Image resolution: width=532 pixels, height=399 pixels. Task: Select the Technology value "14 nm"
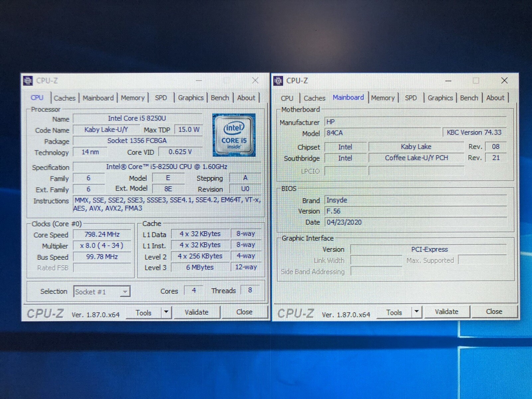coord(90,152)
